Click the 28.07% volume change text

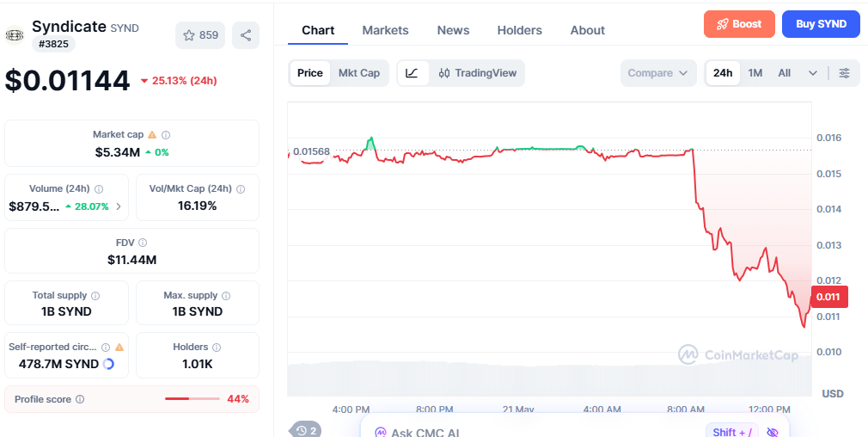pos(91,206)
